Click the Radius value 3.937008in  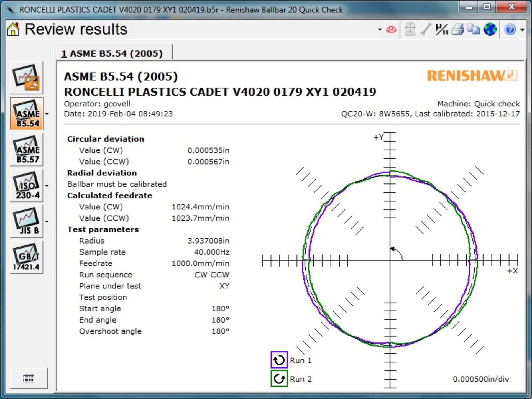tap(208, 241)
